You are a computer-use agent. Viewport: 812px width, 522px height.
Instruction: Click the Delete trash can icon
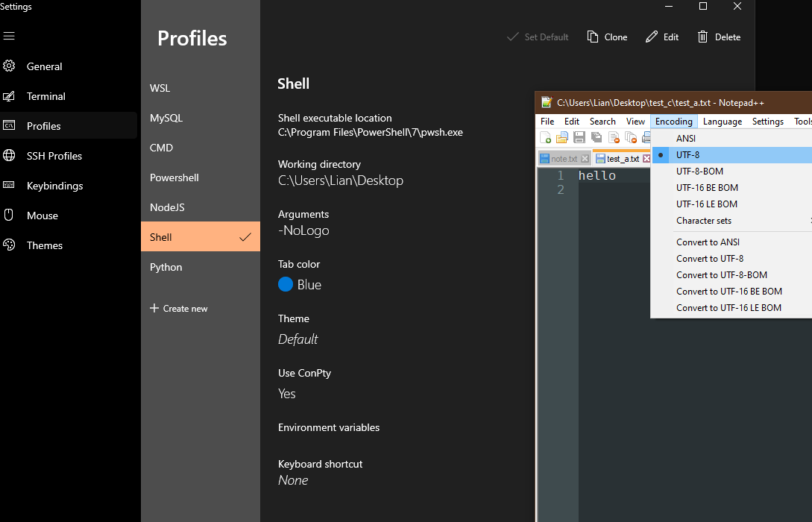(x=702, y=37)
